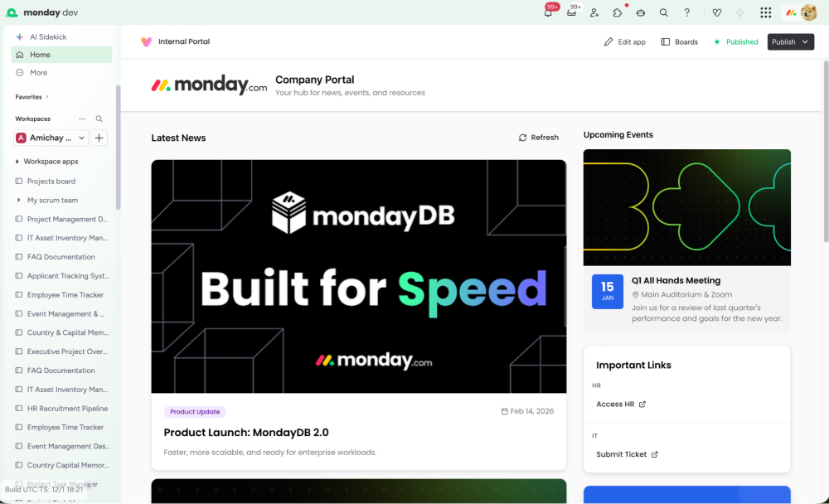This screenshot has height=504, width=829.
Task: Expand the Amichay workspace selector
Action: point(50,138)
